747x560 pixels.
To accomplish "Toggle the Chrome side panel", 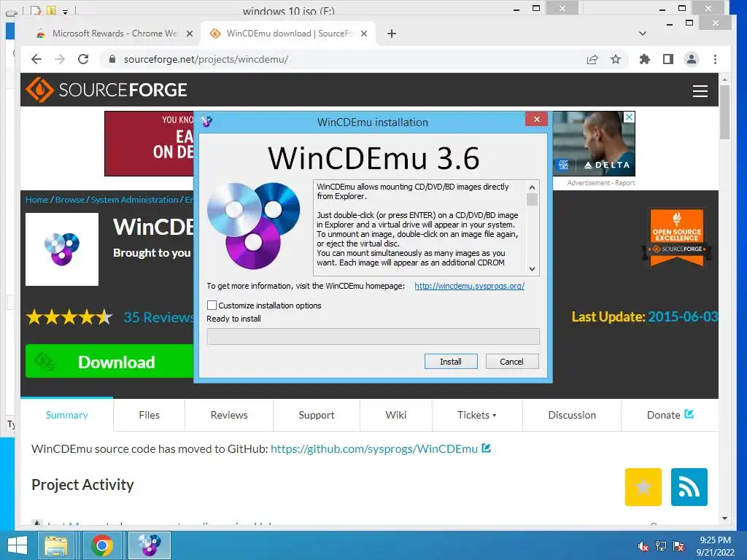I will coord(668,59).
